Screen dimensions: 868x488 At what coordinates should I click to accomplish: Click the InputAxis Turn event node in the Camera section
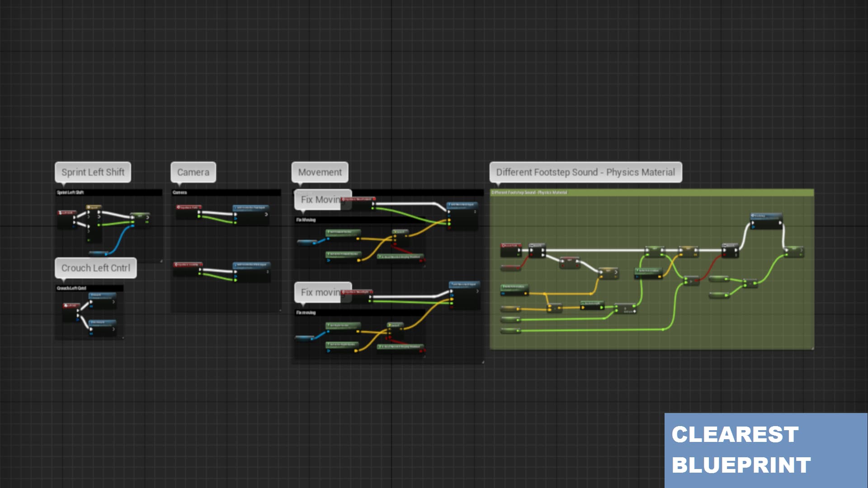click(x=189, y=207)
